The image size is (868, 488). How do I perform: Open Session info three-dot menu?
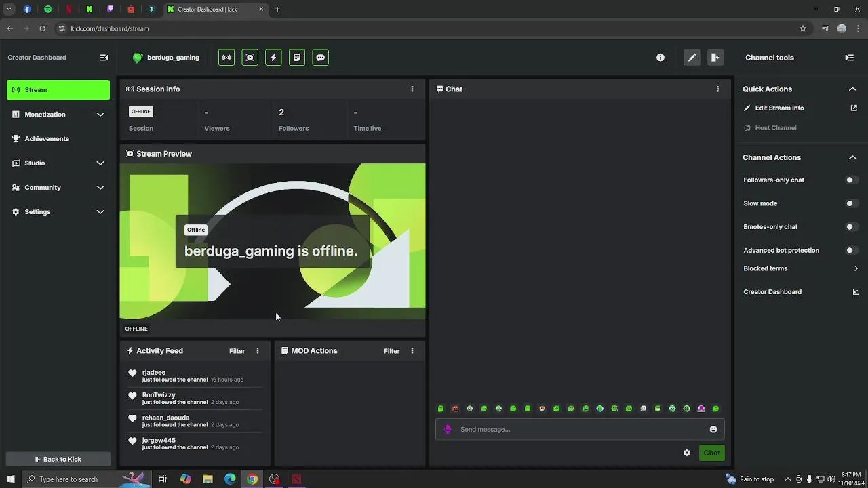click(x=412, y=89)
